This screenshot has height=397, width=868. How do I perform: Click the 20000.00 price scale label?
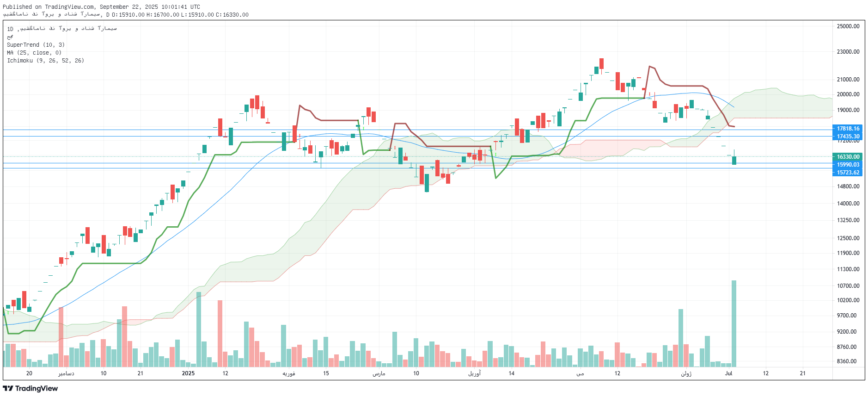(848, 94)
